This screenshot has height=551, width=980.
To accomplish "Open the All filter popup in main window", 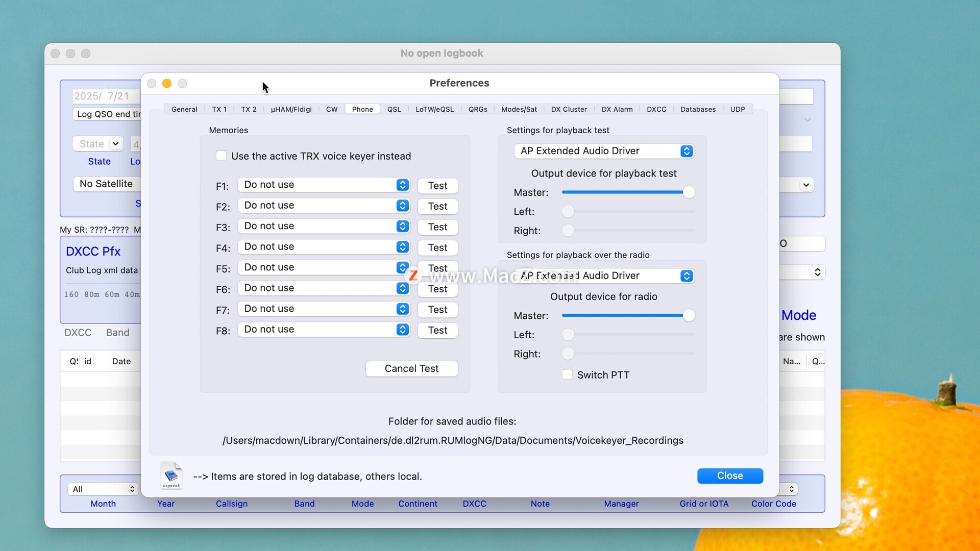I will click(103, 489).
